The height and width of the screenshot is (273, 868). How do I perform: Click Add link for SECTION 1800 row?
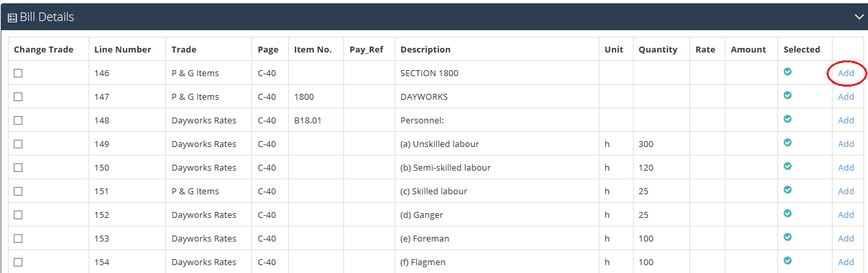point(846,73)
